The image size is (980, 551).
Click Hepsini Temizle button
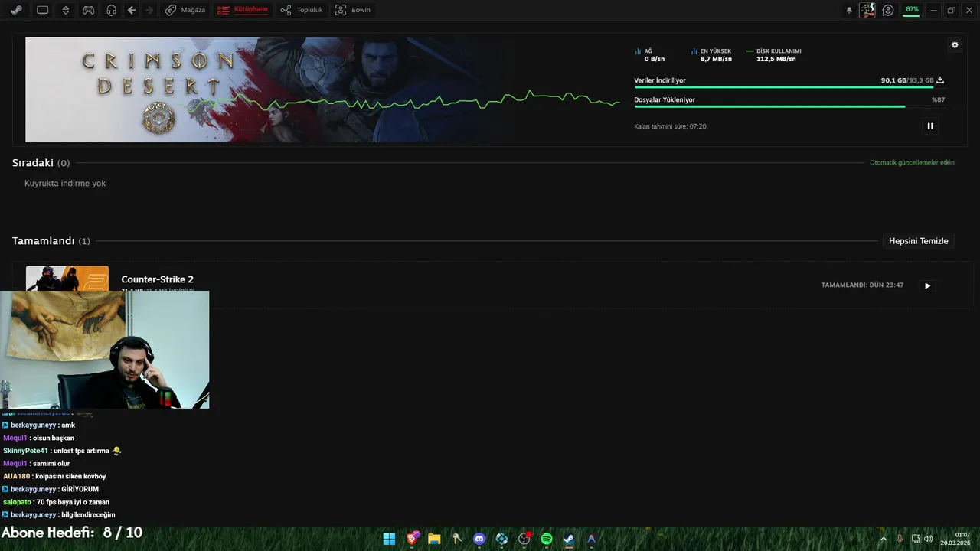[918, 241]
